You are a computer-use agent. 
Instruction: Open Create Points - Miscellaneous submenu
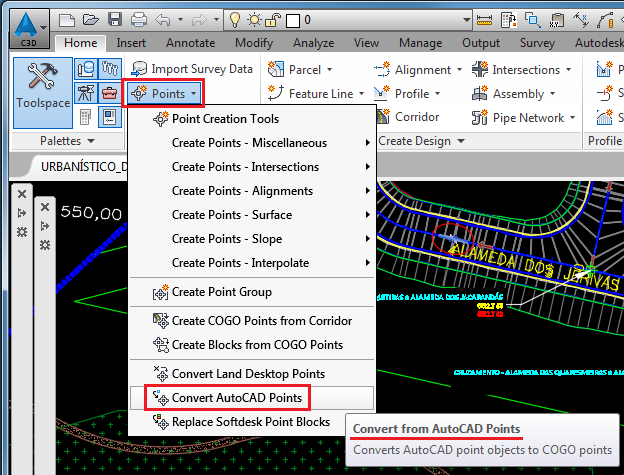tap(252, 143)
